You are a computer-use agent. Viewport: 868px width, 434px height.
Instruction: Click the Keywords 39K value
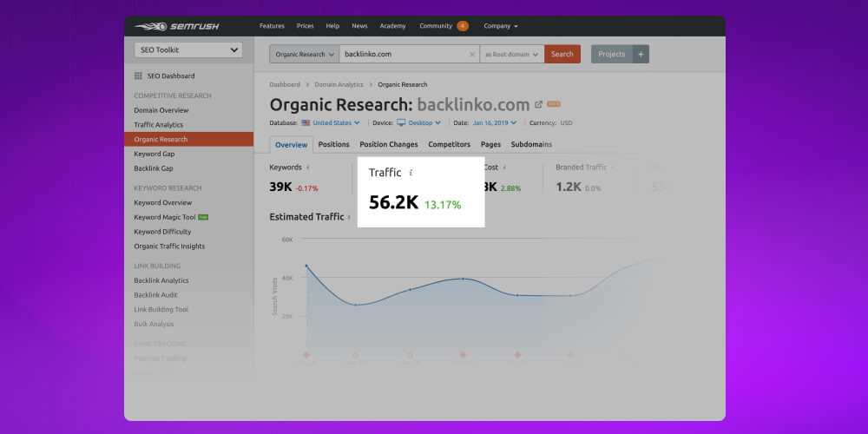(x=280, y=187)
